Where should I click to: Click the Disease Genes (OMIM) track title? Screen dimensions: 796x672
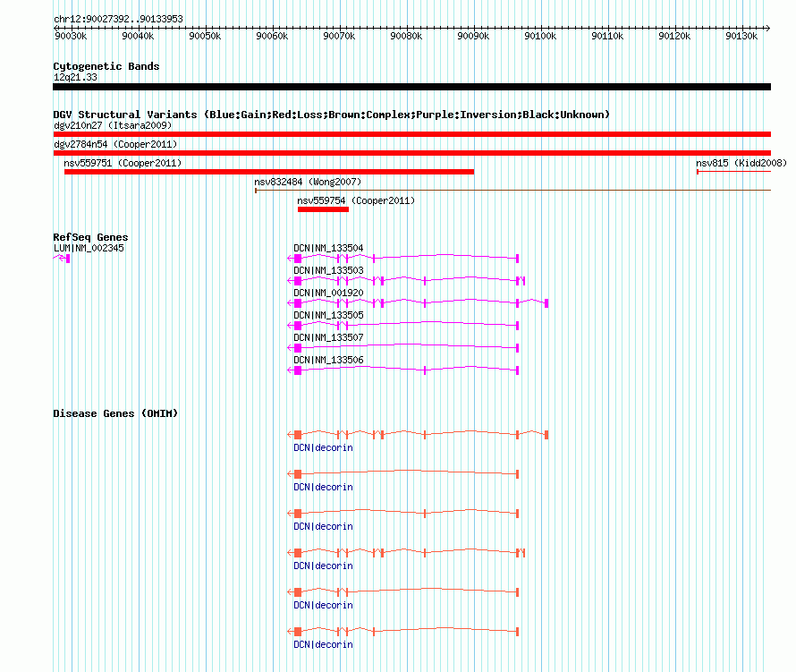[115, 413]
